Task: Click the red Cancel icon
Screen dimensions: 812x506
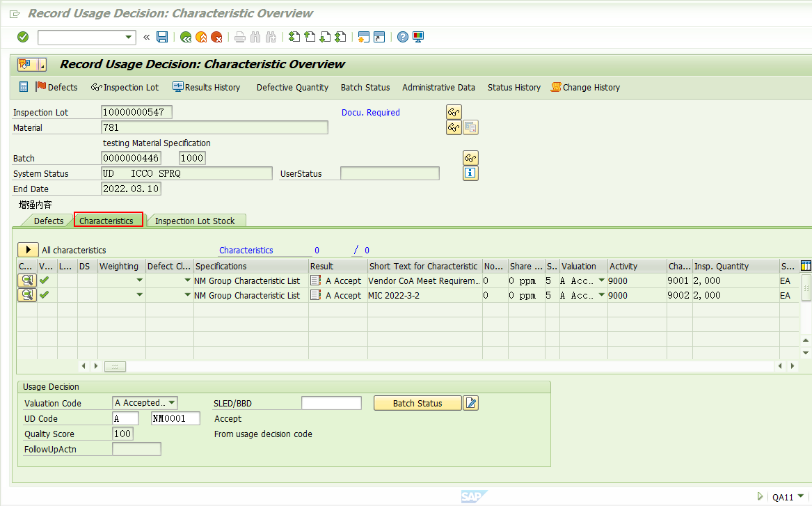Action: (216, 37)
